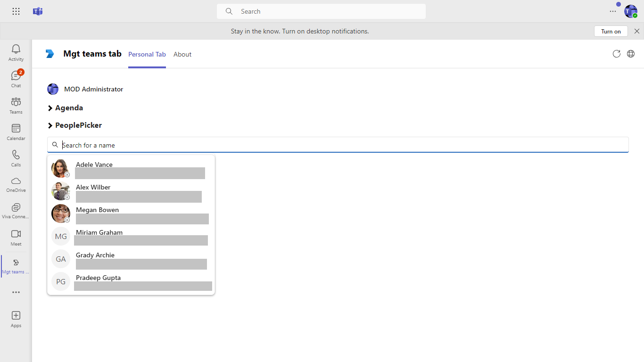Screen dimensions: 644x362
Task: Open the Activity feed
Action: [16, 53]
